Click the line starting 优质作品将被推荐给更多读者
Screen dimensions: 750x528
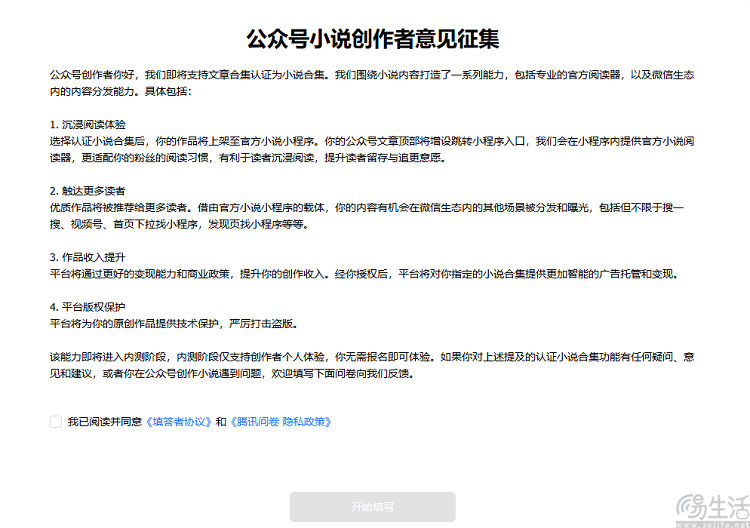[x=367, y=208]
